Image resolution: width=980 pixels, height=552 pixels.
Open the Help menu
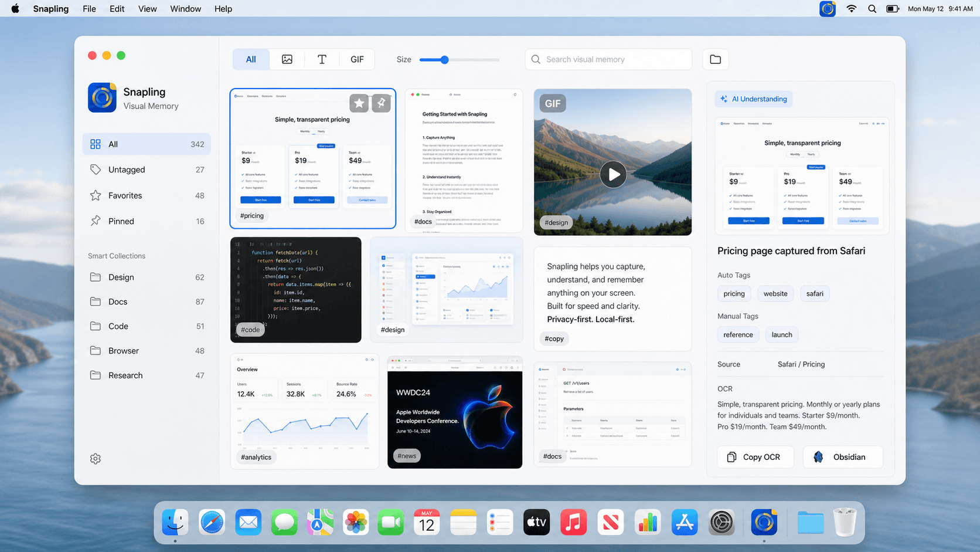(x=223, y=9)
